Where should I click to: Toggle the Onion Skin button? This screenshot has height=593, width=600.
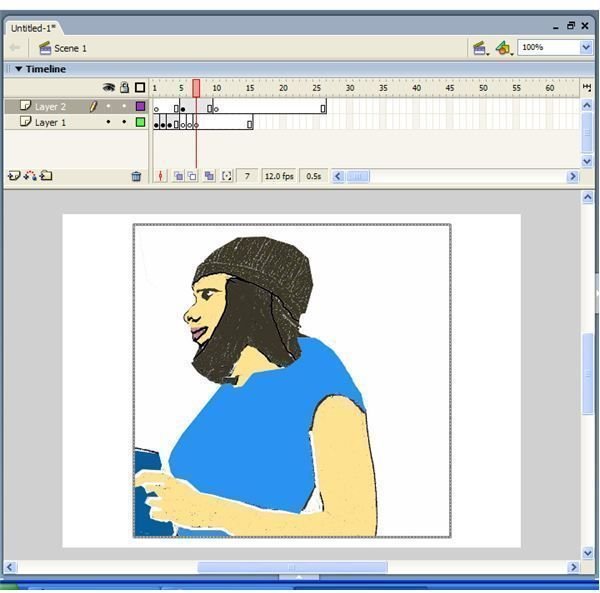coord(178,176)
